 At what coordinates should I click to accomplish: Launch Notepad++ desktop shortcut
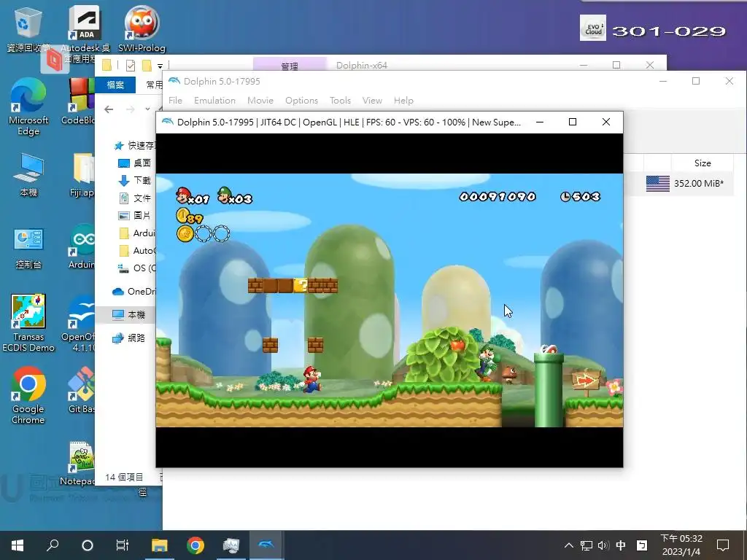click(79, 464)
